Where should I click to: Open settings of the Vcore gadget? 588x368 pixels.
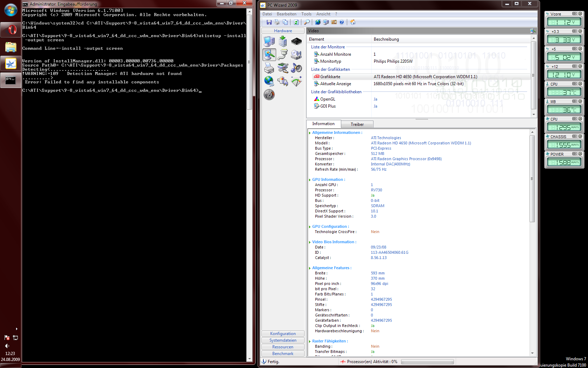click(x=575, y=14)
